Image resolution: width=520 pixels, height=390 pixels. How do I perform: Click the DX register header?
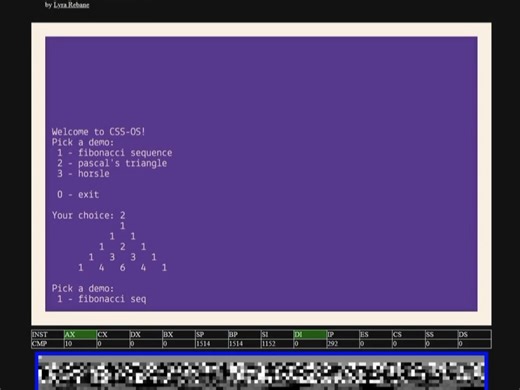click(146, 334)
